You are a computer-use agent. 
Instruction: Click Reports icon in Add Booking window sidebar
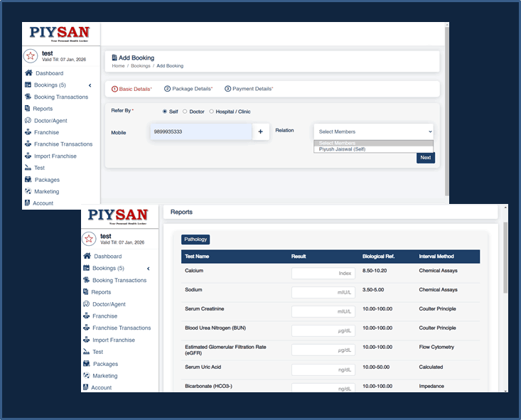pyautogui.click(x=27, y=108)
